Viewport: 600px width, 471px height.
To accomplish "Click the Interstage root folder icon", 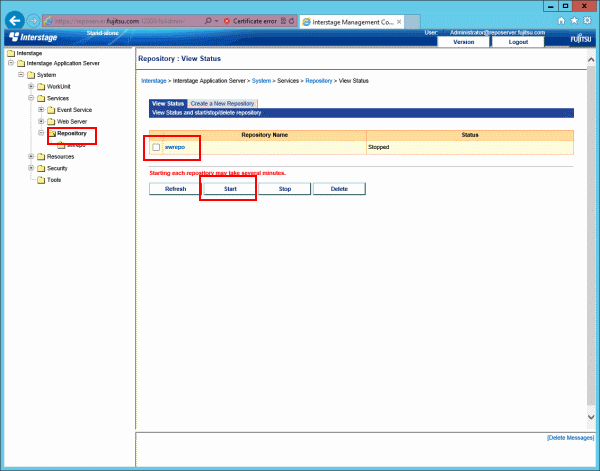I will [x=10, y=52].
